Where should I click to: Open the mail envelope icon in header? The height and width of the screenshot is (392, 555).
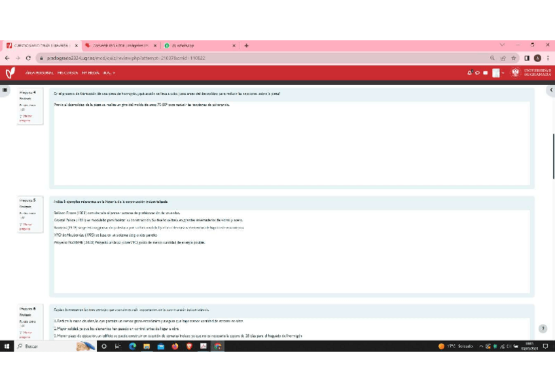coord(486,73)
